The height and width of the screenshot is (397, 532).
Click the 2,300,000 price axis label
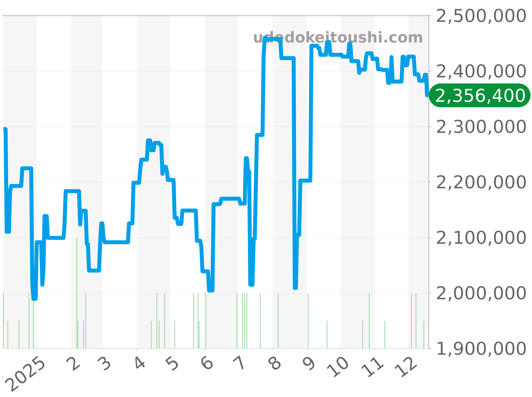pos(481,127)
